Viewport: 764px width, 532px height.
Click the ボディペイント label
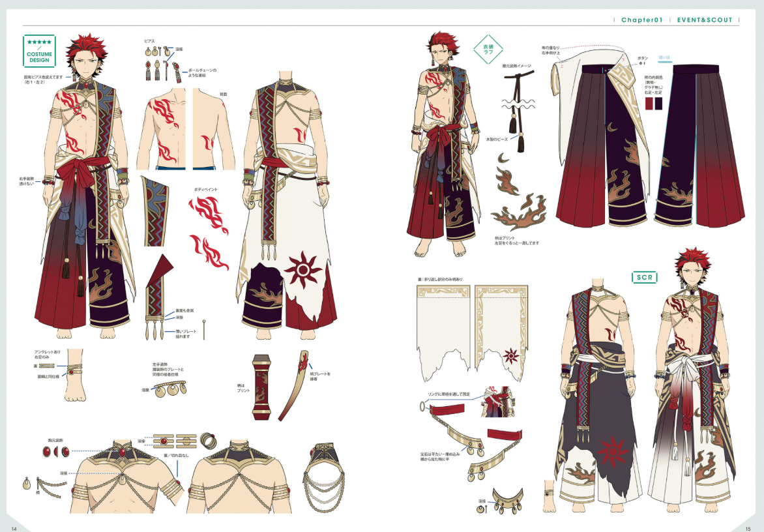pyautogui.click(x=205, y=189)
